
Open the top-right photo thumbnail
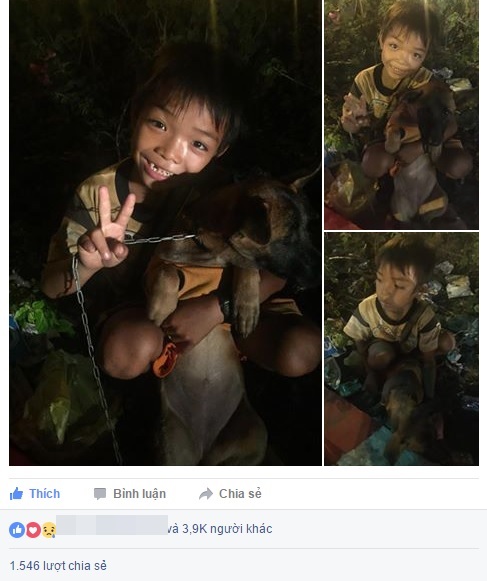pos(401,114)
